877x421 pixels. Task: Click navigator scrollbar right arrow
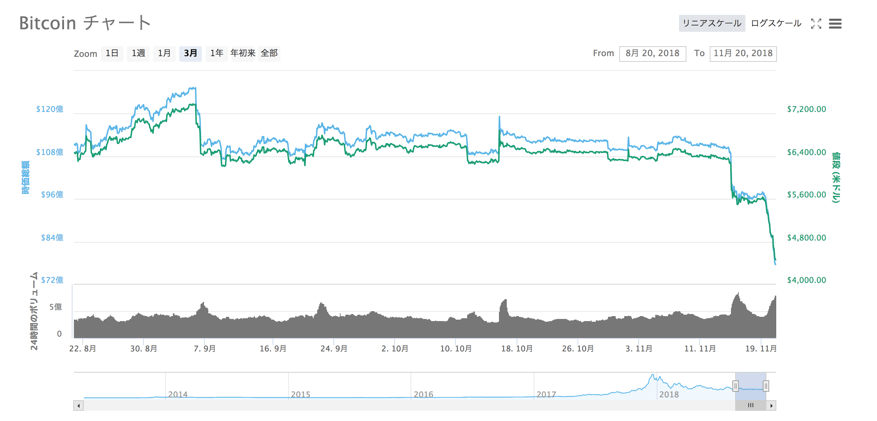771,405
